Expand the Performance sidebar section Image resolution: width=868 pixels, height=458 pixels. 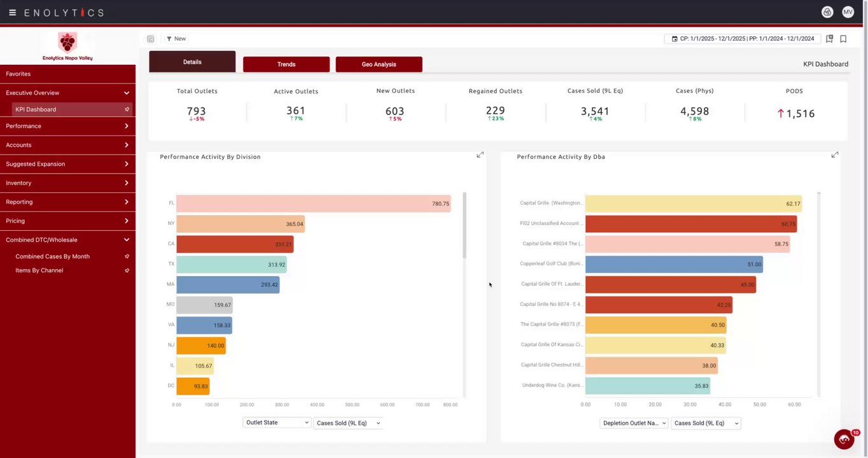coord(67,126)
